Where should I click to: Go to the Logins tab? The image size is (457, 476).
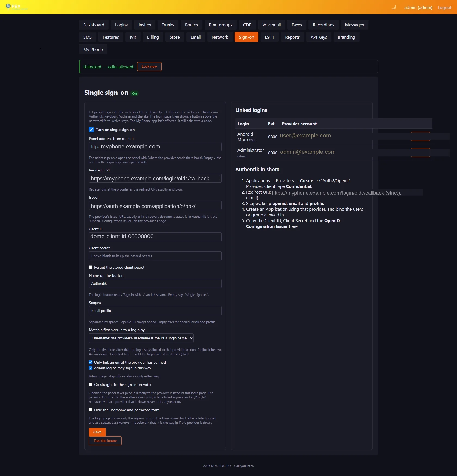pos(121,25)
